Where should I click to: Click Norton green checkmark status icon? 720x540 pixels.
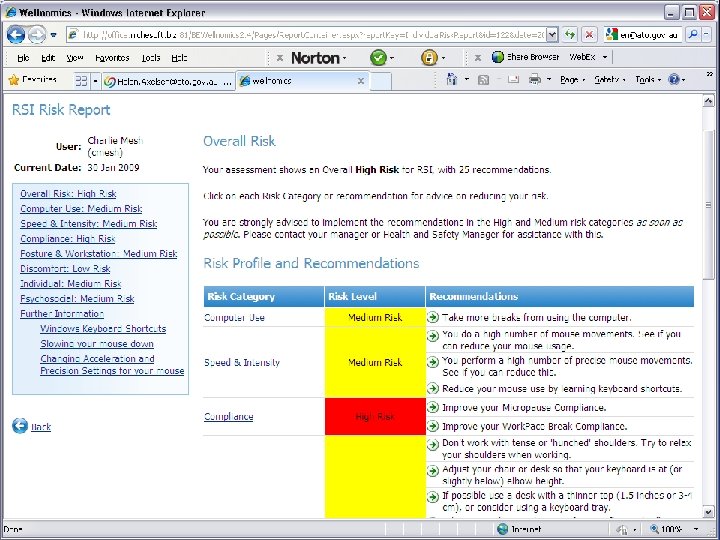point(378,58)
